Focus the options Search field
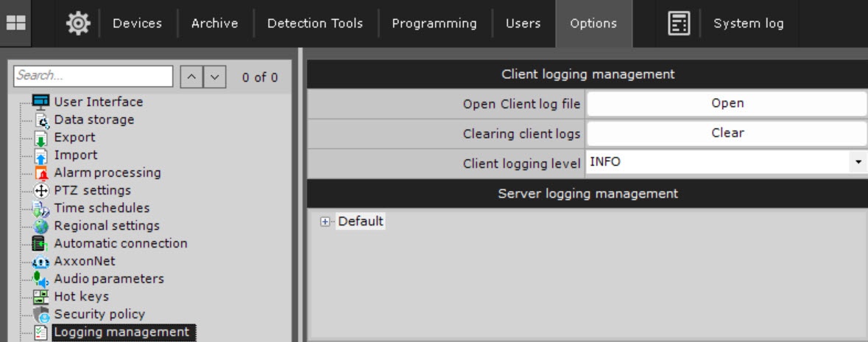The width and height of the screenshot is (868, 342). 93,76
